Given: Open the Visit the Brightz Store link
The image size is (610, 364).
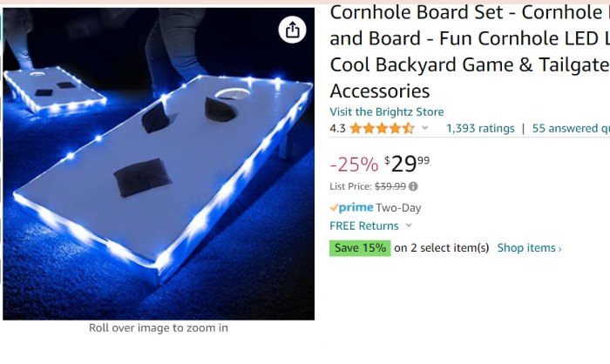Looking at the screenshot, I should coord(387,112).
